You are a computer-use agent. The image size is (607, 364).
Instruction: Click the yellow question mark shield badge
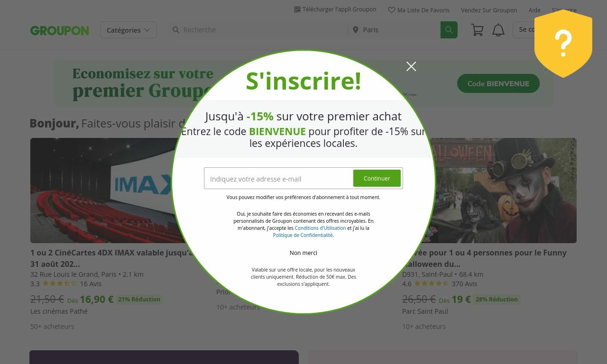click(563, 44)
